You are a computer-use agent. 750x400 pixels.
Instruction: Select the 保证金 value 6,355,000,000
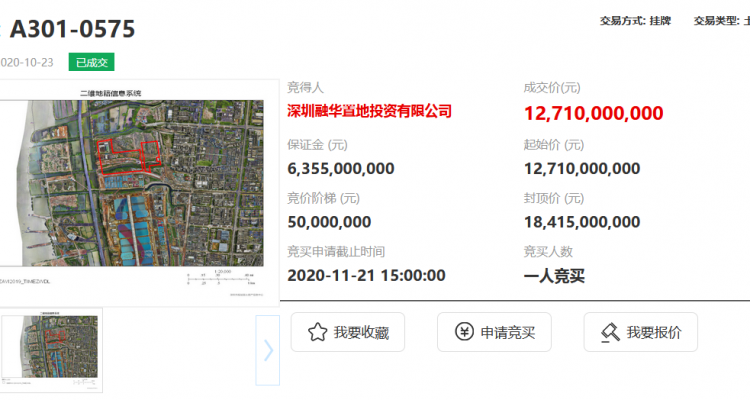click(x=340, y=168)
